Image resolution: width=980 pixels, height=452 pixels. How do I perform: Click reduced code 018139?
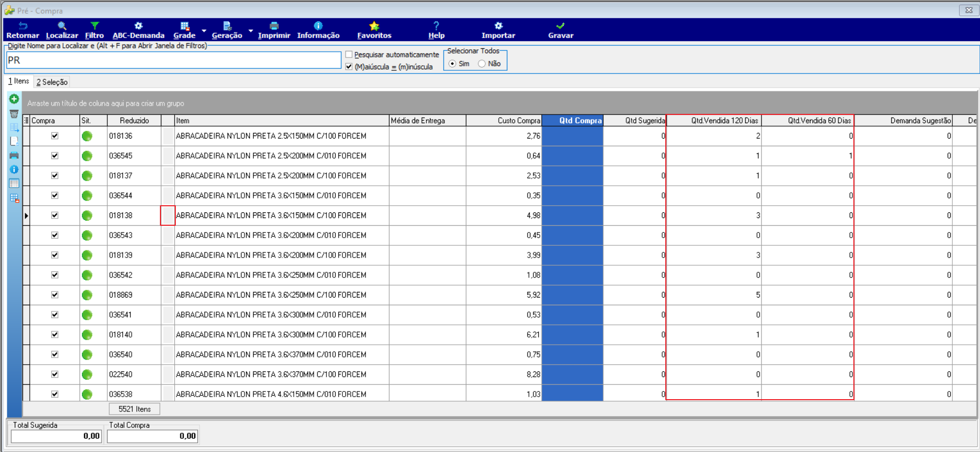[x=120, y=255]
